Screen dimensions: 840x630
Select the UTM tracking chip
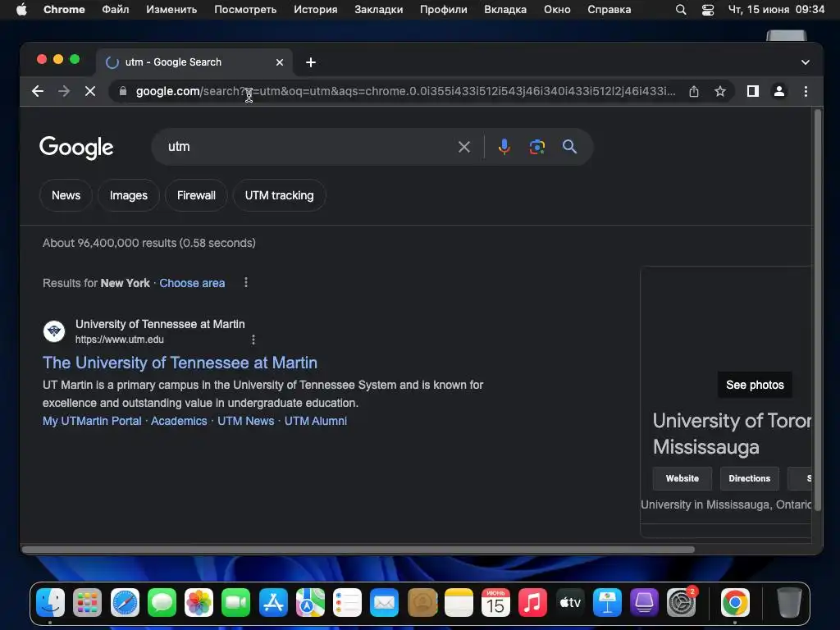point(279,195)
